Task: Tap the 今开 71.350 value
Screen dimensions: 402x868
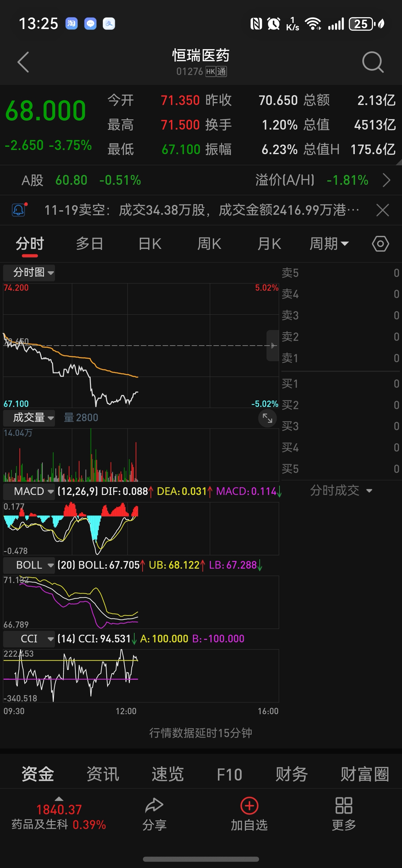Action: [x=180, y=101]
